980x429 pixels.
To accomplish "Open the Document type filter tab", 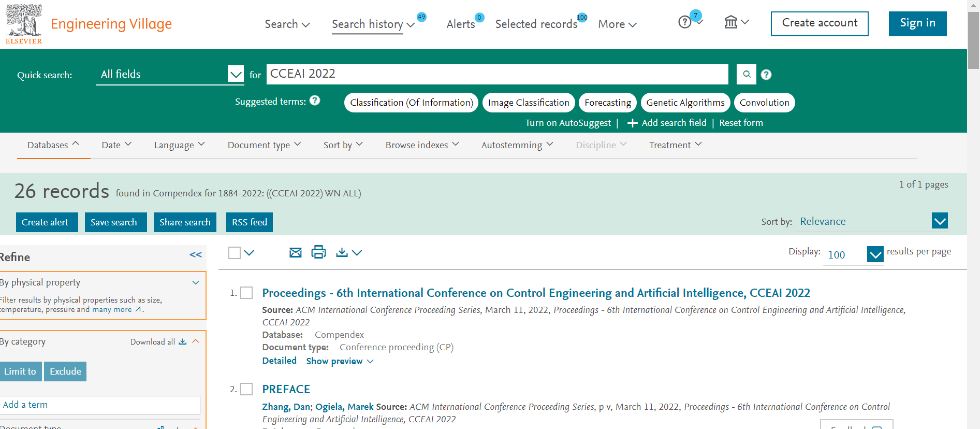I will [x=264, y=145].
